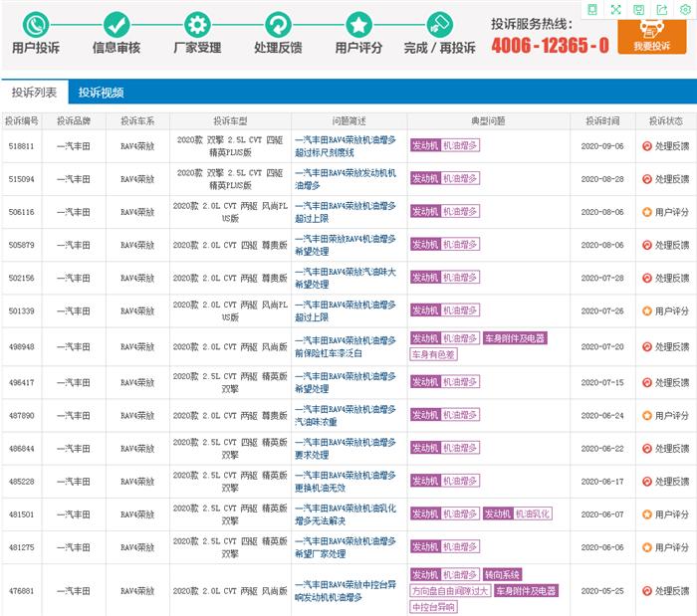This screenshot has width=697, height=616.
Task: Click date 2020-07-20
Action: (x=602, y=347)
